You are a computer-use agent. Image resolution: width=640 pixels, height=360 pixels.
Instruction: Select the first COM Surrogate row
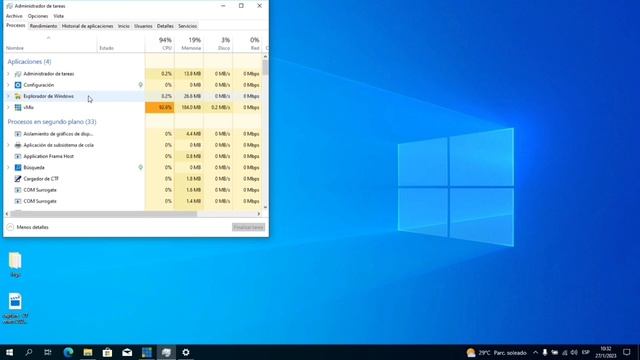pos(132,190)
